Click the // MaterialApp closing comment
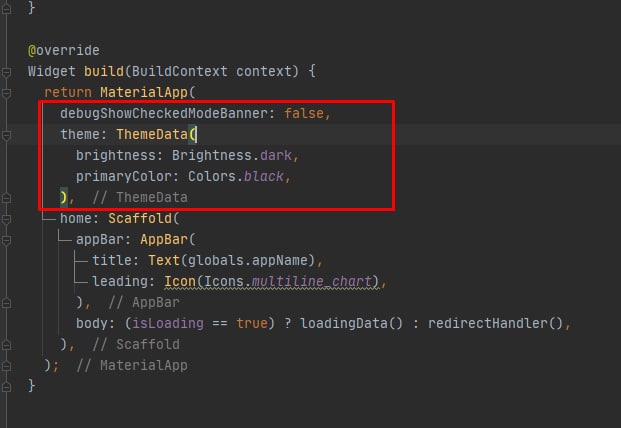Screen dimensions: 621x428 (x=132, y=365)
